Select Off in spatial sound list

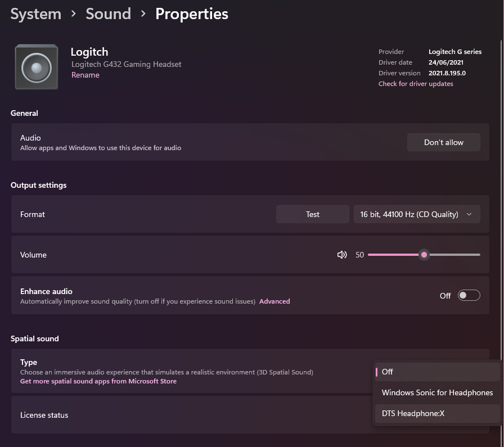[437, 372]
